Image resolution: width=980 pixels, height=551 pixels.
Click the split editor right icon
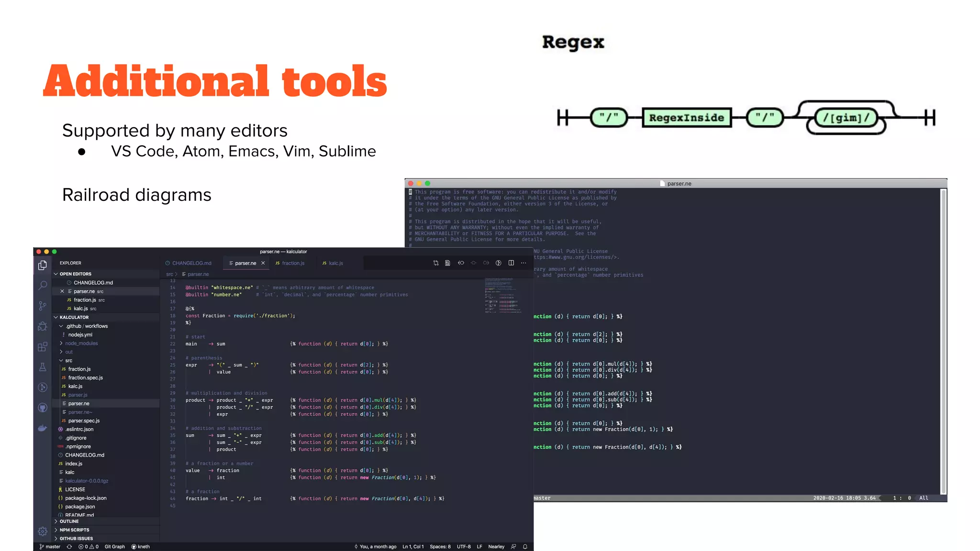pyautogui.click(x=511, y=263)
